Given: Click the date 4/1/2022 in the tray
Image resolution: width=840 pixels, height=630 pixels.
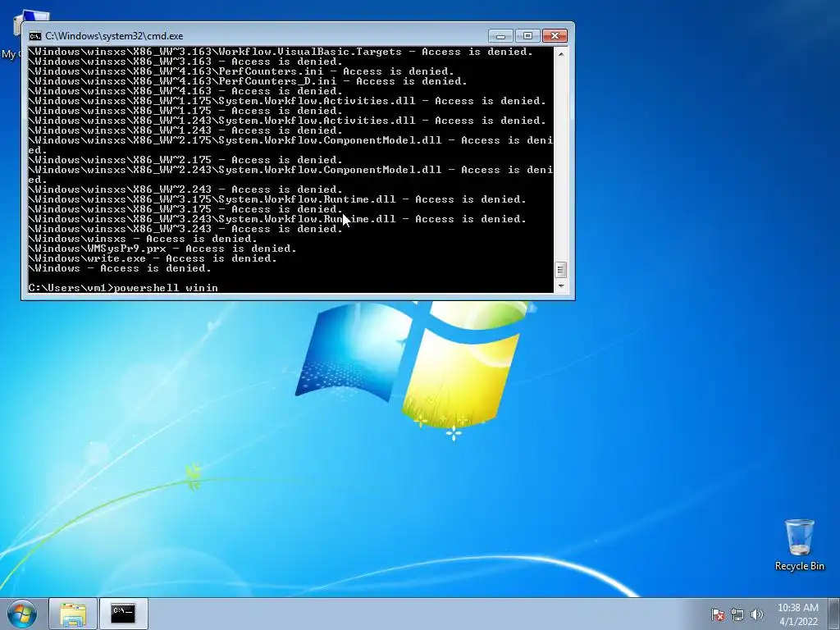Looking at the screenshot, I should [798, 622].
